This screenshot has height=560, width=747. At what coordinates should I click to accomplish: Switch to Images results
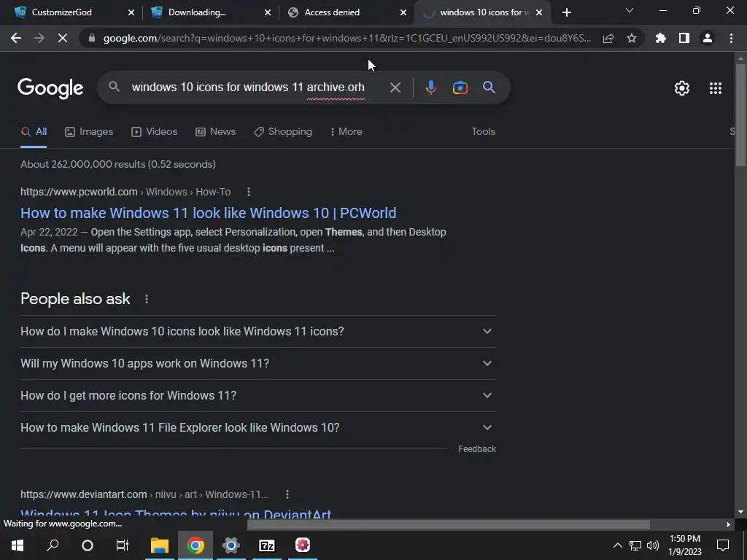[89, 132]
